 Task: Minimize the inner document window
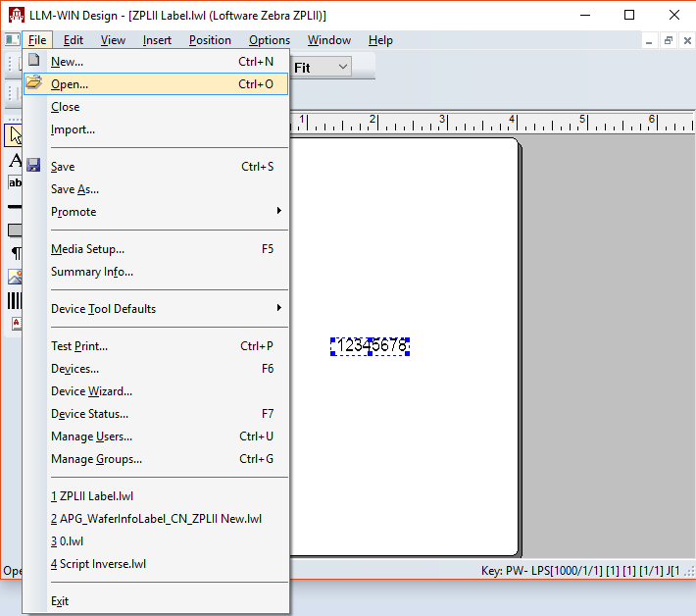click(x=649, y=41)
